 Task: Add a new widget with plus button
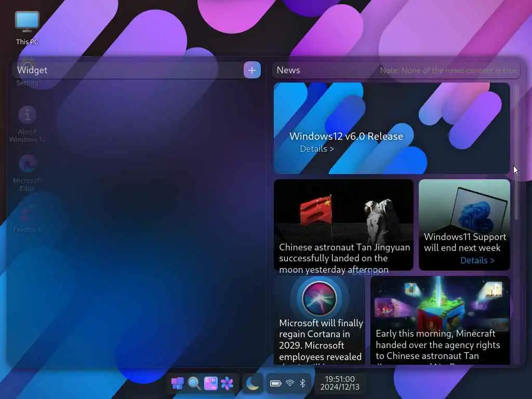252,70
